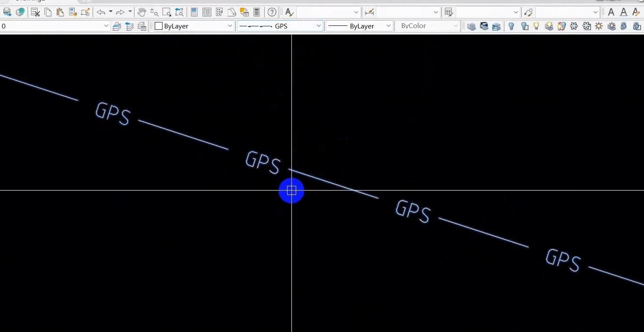The width and height of the screenshot is (644, 332).
Task: Click the plain yellow light bulb layer icon
Action: (x=536, y=26)
